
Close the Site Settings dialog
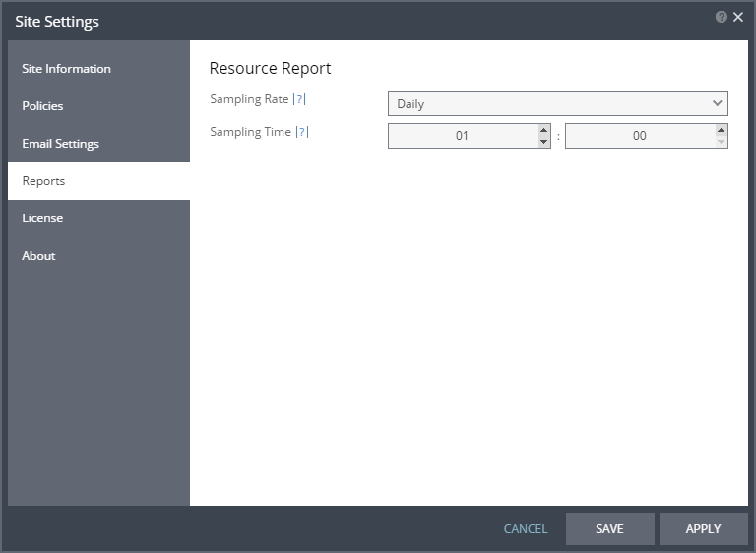[x=738, y=17]
